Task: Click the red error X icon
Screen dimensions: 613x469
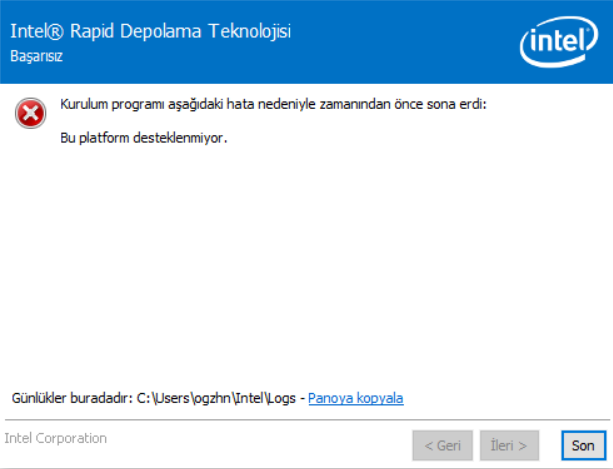Action: click(x=31, y=114)
